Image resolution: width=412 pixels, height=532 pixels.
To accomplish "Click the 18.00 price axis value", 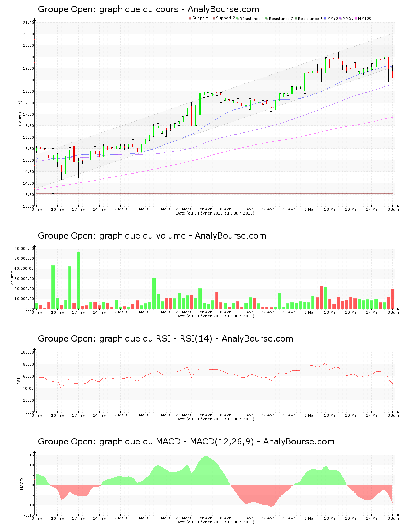I will pos(28,91).
